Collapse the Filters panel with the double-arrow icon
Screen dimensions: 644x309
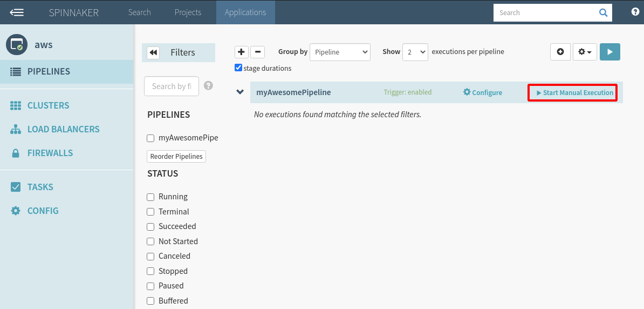coord(153,52)
